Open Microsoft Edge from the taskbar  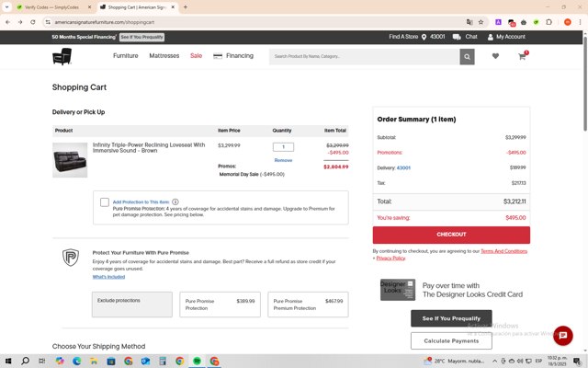pyautogui.click(x=77, y=362)
